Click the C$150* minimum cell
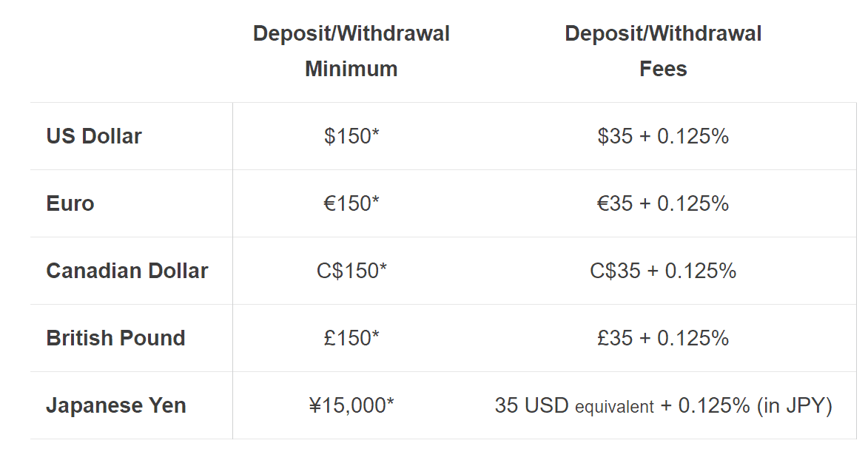The width and height of the screenshot is (868, 463). (351, 271)
